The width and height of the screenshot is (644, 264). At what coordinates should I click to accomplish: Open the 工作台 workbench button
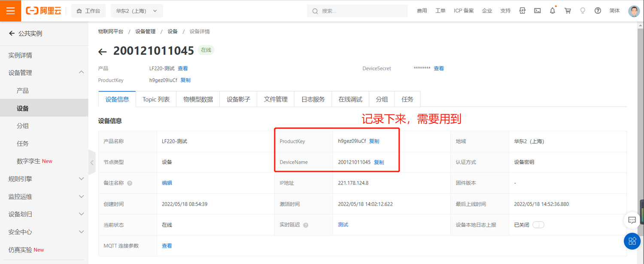click(88, 11)
